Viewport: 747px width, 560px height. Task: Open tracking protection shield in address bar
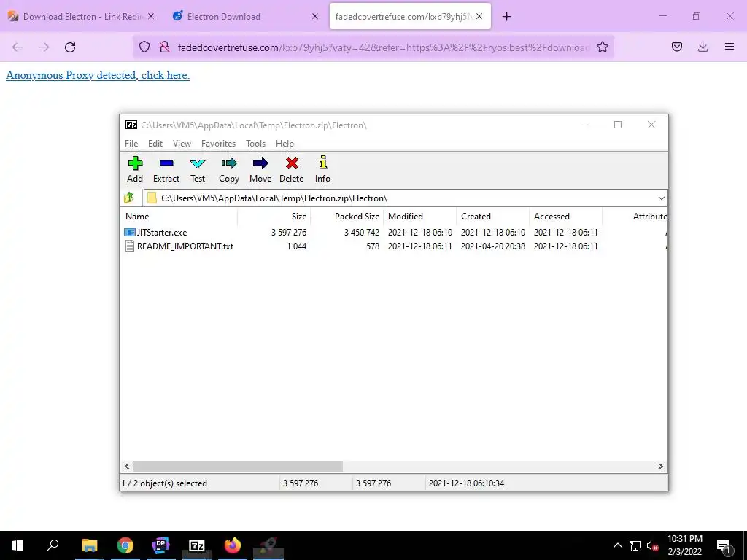point(144,47)
